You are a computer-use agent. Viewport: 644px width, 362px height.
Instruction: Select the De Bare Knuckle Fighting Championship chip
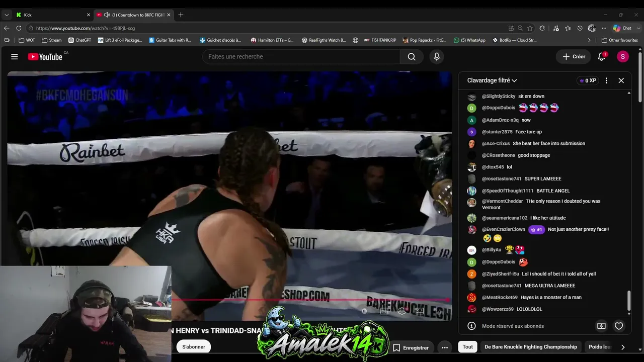tap(531, 347)
